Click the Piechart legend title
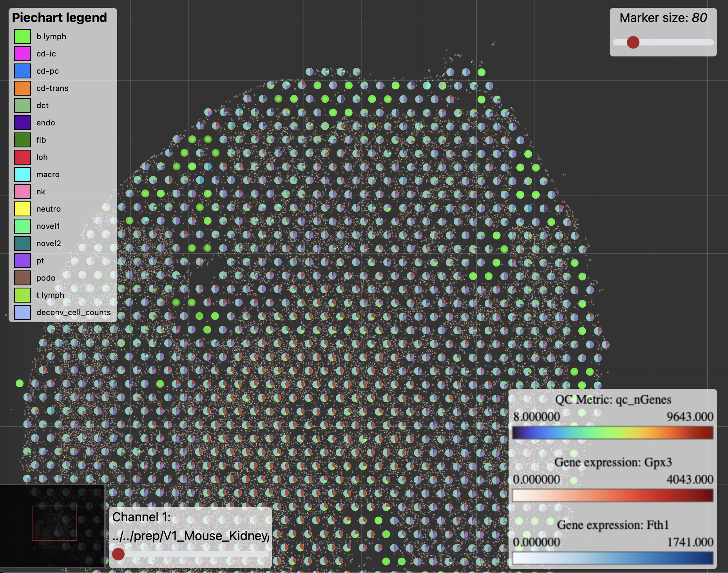 point(60,18)
